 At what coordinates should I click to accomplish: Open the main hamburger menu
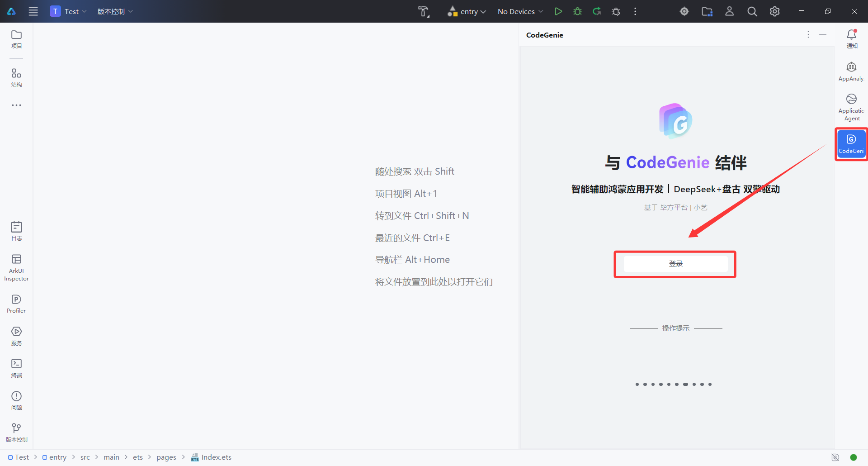point(33,11)
